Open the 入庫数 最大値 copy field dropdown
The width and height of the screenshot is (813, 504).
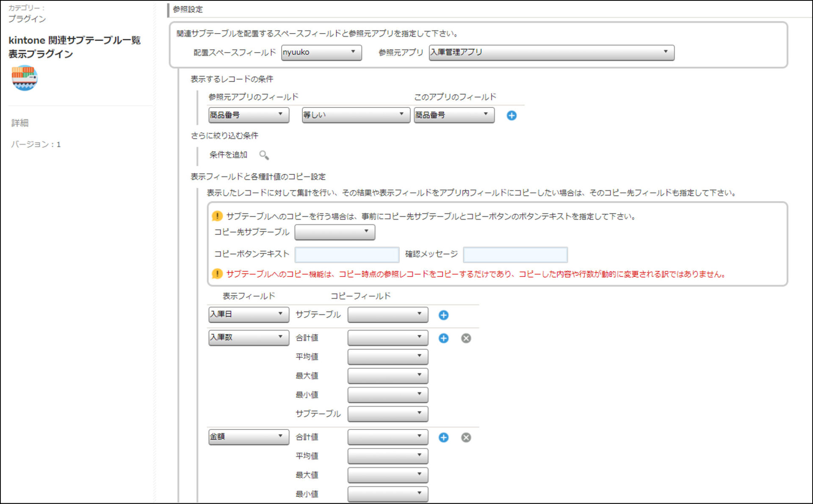tap(387, 376)
